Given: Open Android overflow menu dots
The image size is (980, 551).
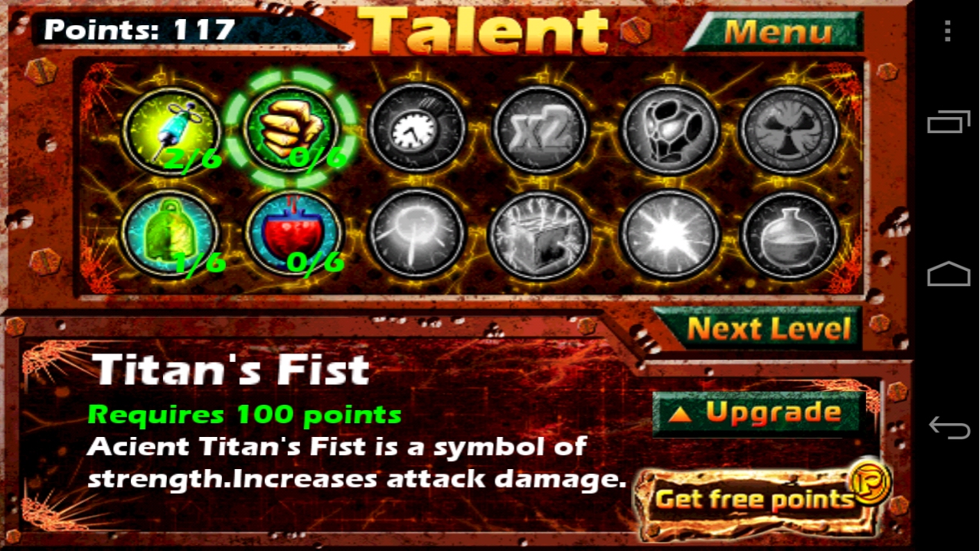Looking at the screenshot, I should click(x=948, y=31).
